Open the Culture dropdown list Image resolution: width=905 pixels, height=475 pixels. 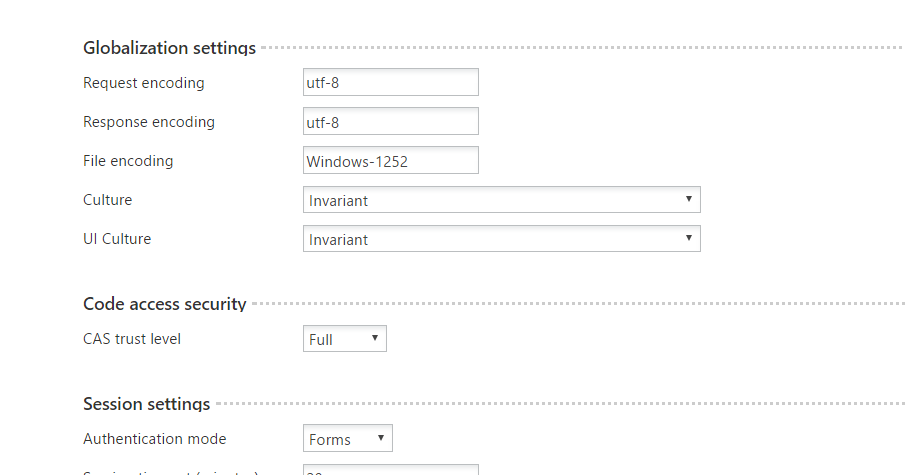coord(501,200)
